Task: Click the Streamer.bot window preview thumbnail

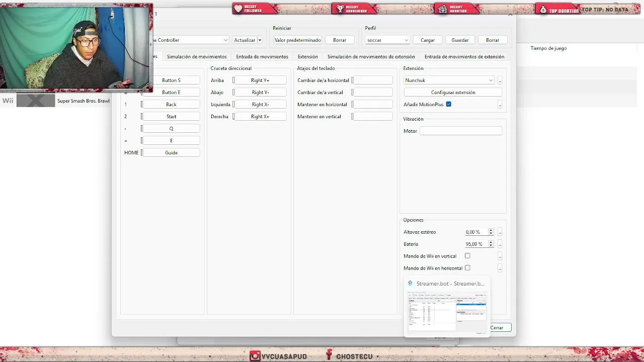Action: pos(447,311)
